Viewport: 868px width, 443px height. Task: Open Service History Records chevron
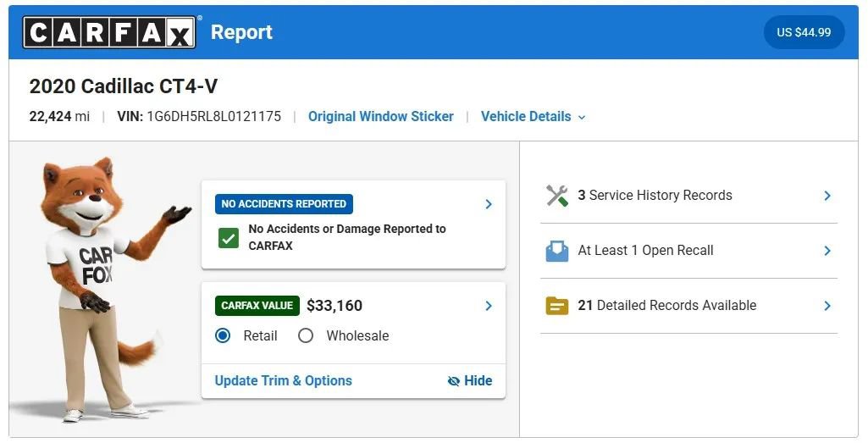pyautogui.click(x=827, y=196)
